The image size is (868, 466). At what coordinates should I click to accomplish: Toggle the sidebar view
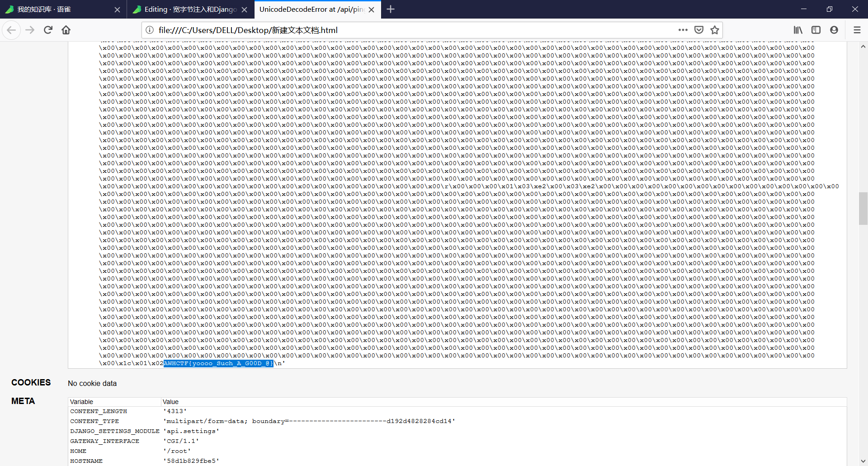816,30
